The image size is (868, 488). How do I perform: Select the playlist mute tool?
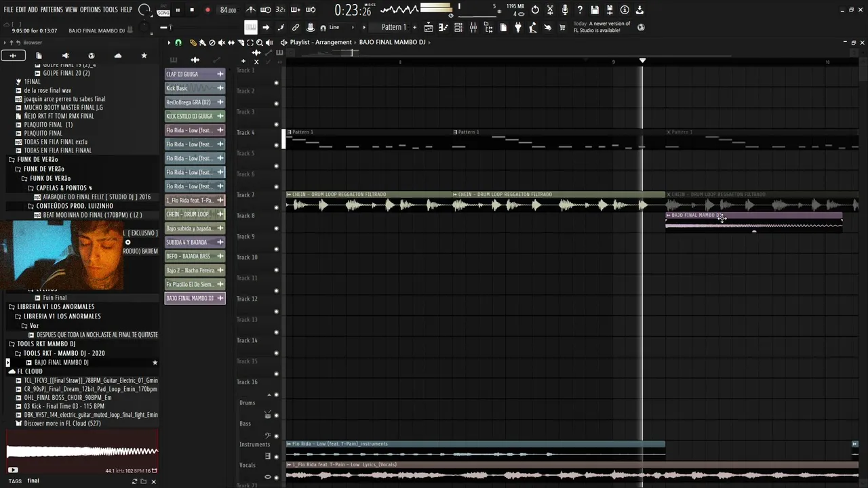(221, 43)
